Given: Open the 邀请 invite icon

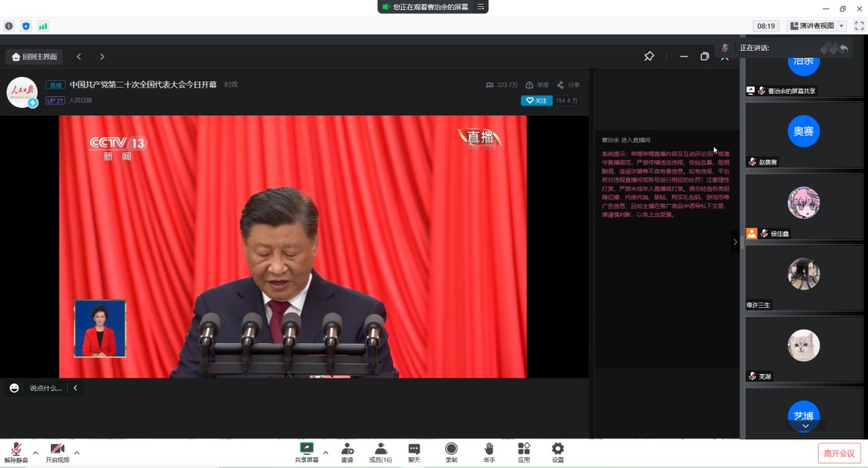Looking at the screenshot, I should [x=347, y=451].
